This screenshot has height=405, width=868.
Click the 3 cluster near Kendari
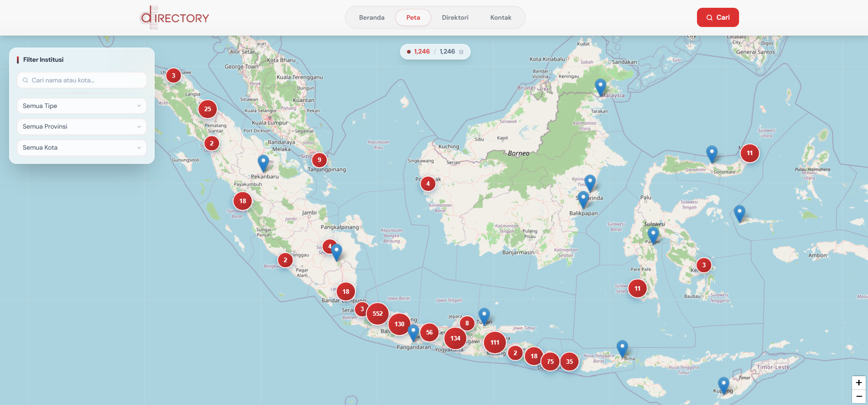(704, 265)
